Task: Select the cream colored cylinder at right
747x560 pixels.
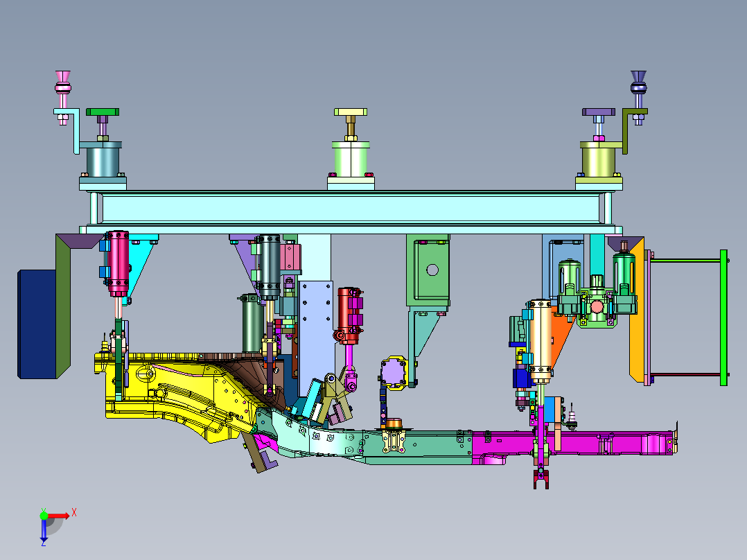Action: [541, 341]
